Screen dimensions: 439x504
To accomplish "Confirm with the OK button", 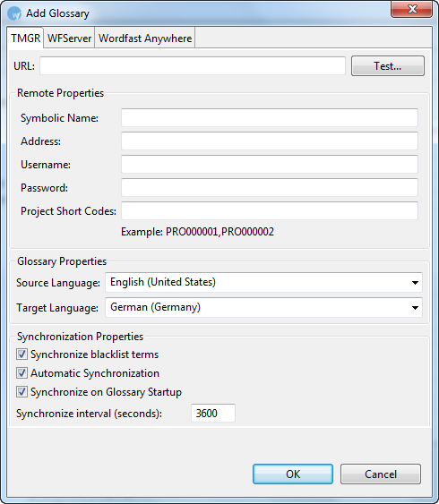I will (293, 474).
